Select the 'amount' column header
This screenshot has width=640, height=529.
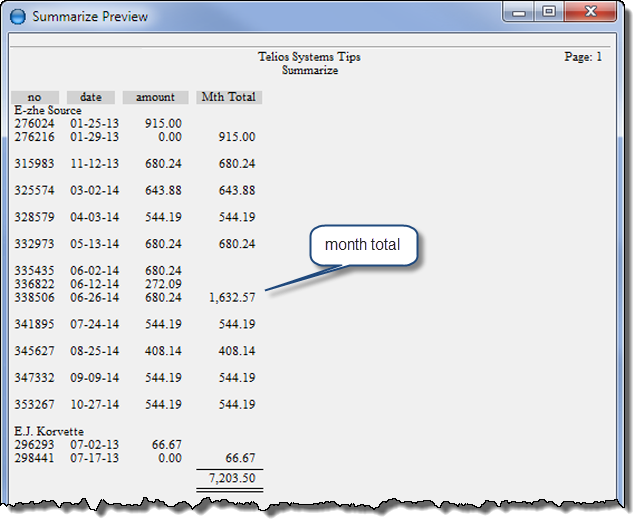click(155, 97)
